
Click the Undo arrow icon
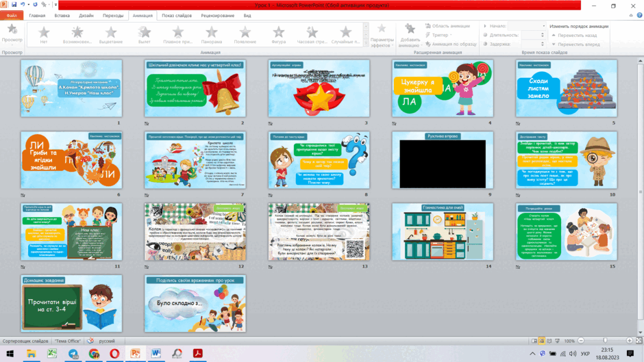[x=23, y=5]
